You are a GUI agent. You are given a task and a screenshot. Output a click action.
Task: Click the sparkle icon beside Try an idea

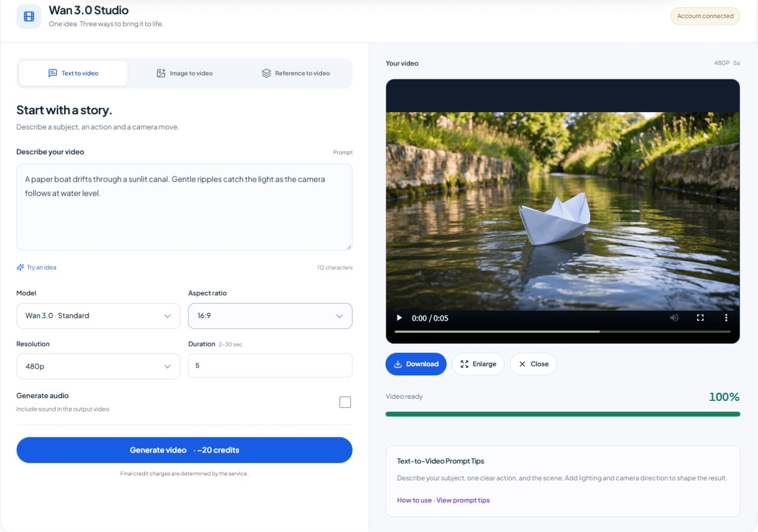pyautogui.click(x=20, y=268)
